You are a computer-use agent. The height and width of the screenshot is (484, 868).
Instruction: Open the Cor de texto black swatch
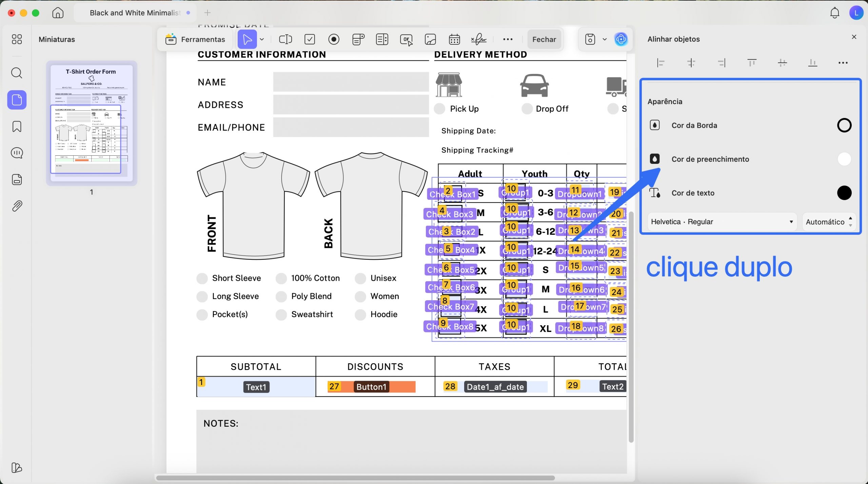coord(844,193)
